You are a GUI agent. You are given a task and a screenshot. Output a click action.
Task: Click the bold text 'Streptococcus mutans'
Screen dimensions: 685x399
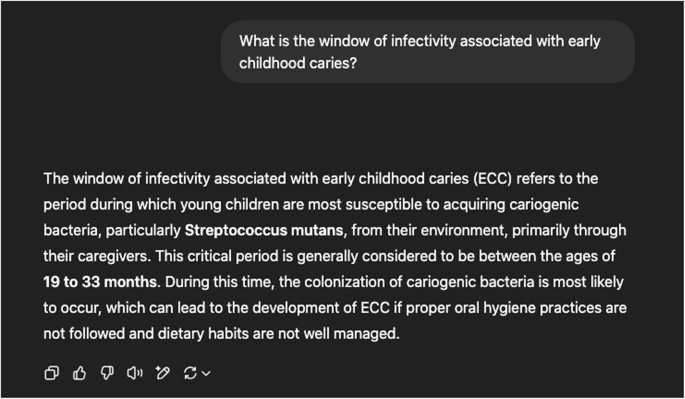[264, 230]
